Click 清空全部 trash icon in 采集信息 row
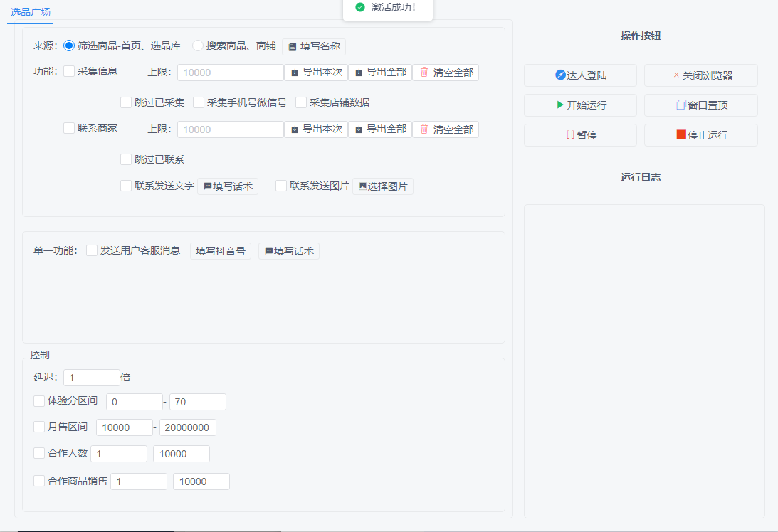Screen dimensions: 778x532 (x=446, y=72)
